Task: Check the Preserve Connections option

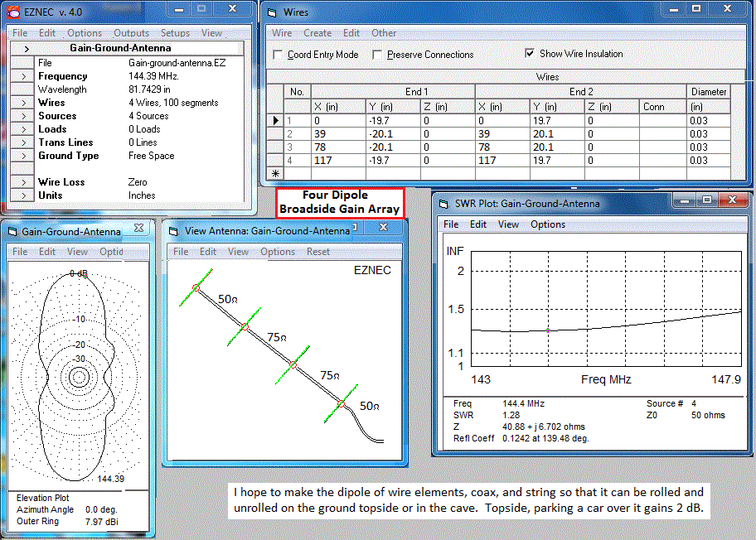Action: click(378, 55)
